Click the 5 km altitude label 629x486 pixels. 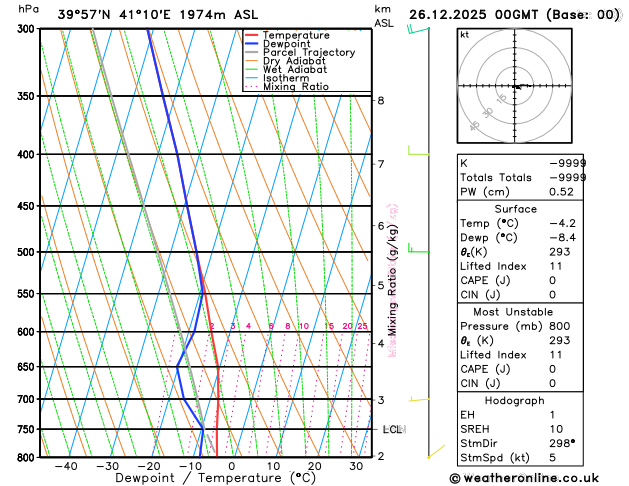click(381, 286)
